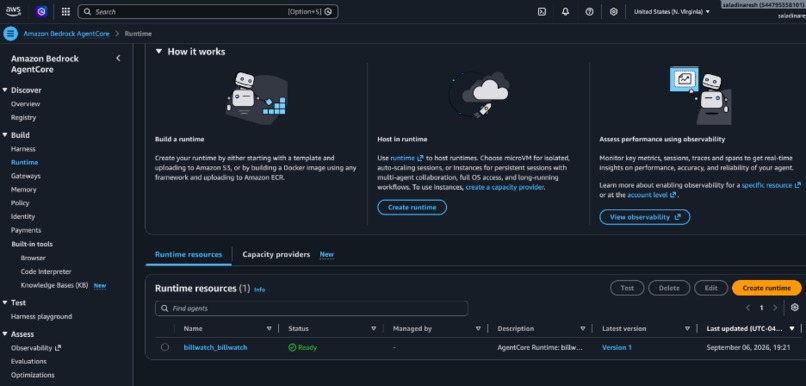Sort by the Latest version column arrow

(x=687, y=328)
